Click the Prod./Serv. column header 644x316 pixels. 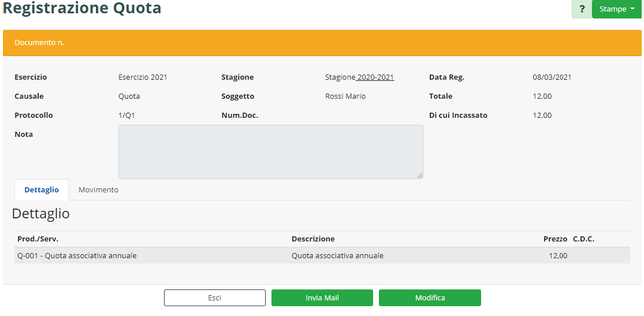tap(38, 239)
